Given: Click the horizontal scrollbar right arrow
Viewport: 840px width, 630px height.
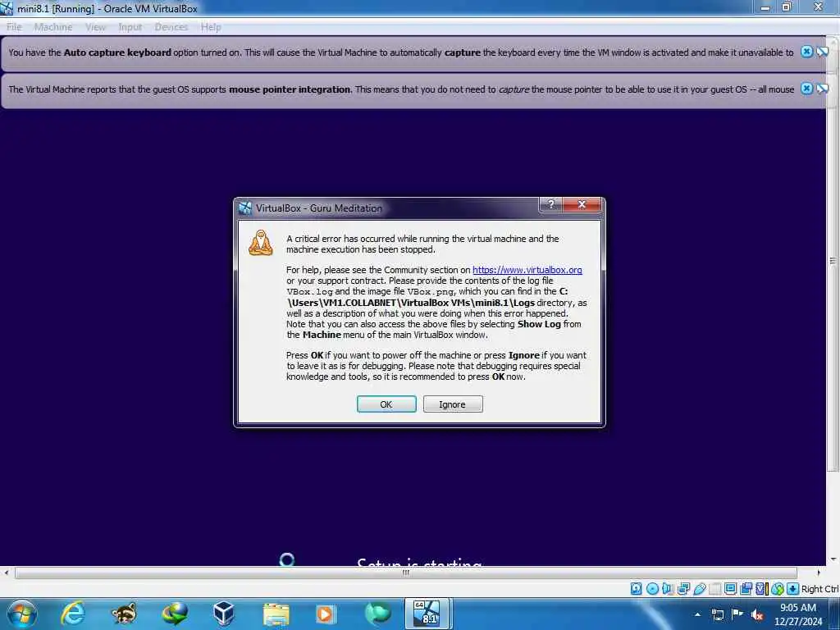Looking at the screenshot, I should [818, 573].
